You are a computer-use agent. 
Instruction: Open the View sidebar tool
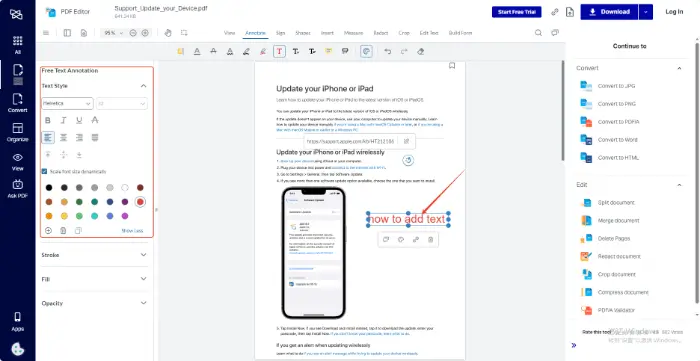[17, 162]
